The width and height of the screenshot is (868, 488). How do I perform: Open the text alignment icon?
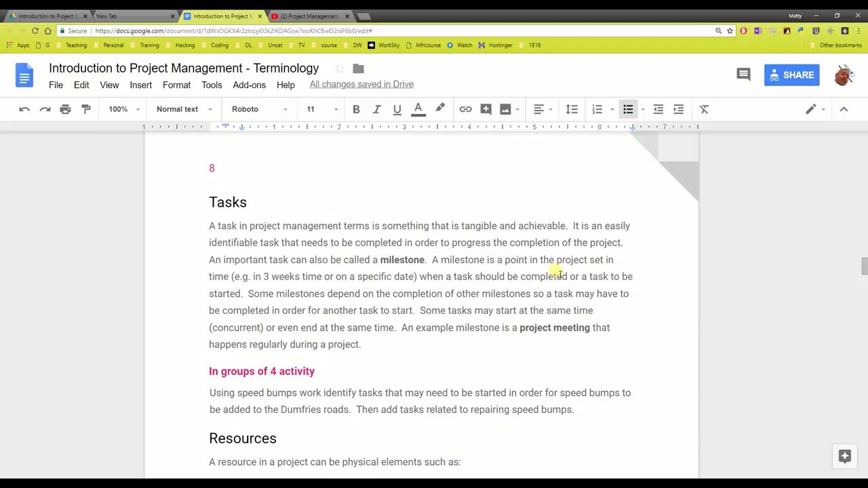pyautogui.click(x=538, y=109)
